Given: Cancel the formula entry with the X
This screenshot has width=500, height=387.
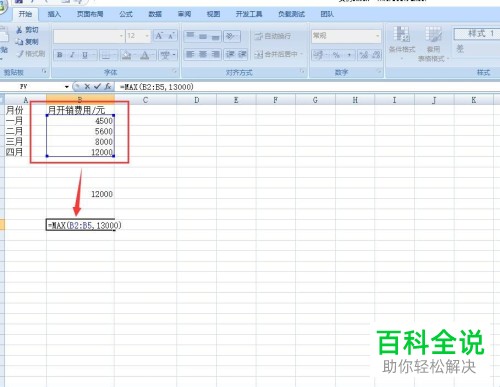Looking at the screenshot, I should point(87,87).
